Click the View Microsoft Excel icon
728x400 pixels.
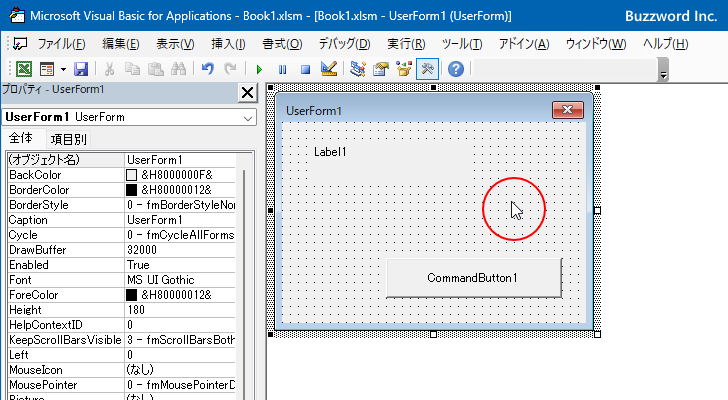[x=24, y=69]
